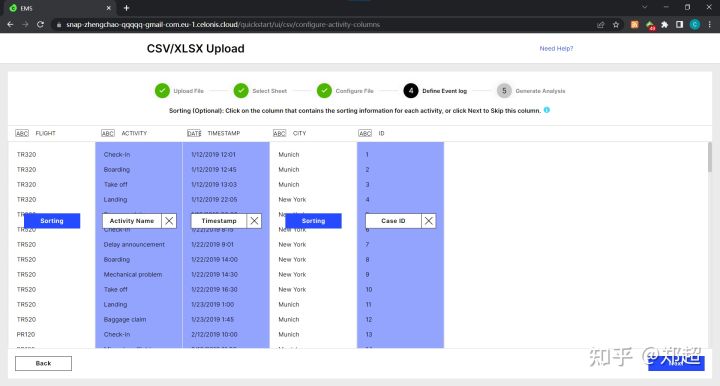Open the tab search chevron in title bar
The image size is (720, 386).
tap(645, 7)
